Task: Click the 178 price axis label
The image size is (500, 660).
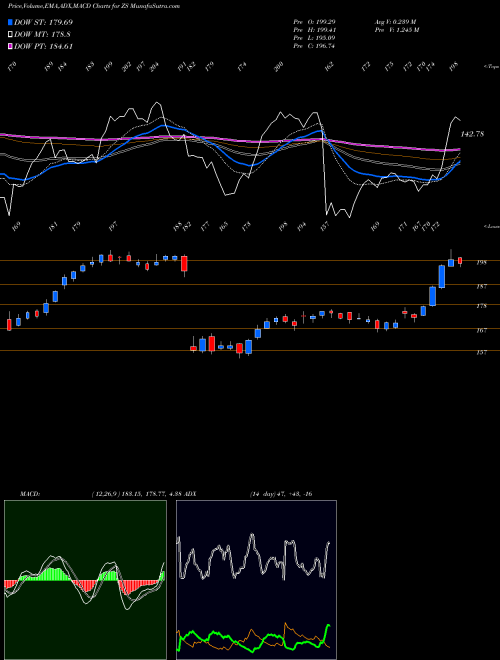Action: (x=481, y=306)
